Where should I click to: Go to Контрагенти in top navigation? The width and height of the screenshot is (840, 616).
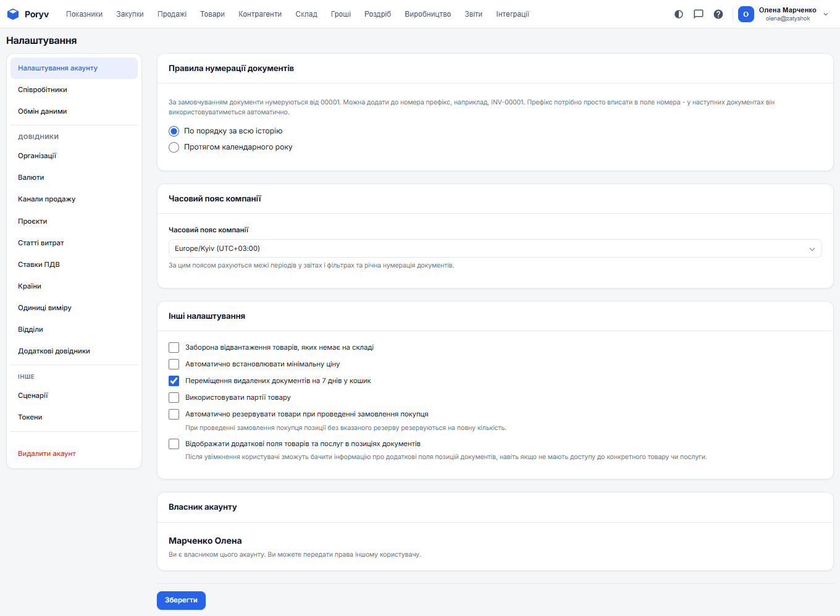pos(260,14)
